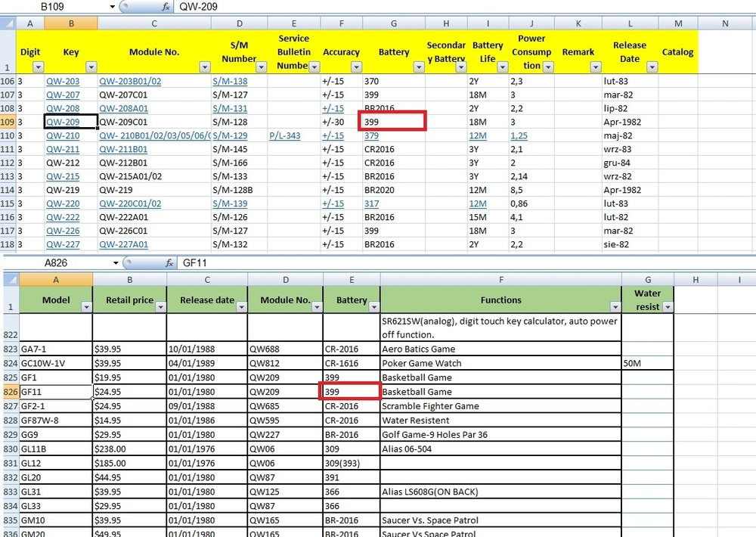Follow the S/M-139 hyperlink

tap(230, 204)
